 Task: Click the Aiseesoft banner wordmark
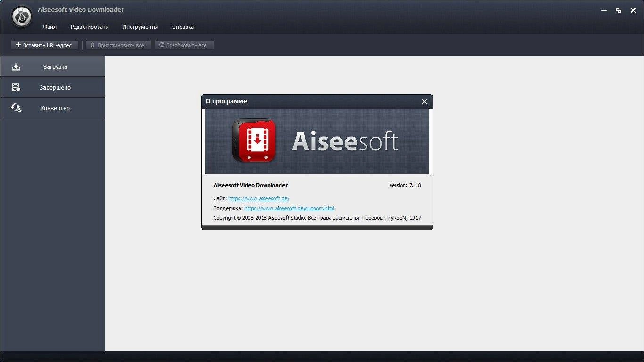pos(345,141)
